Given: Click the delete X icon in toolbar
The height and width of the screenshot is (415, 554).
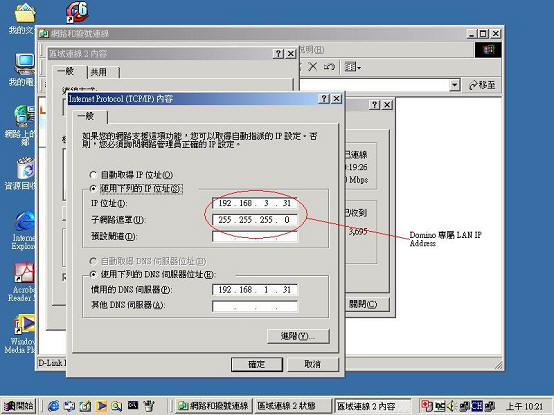Looking at the screenshot, I should 312,66.
